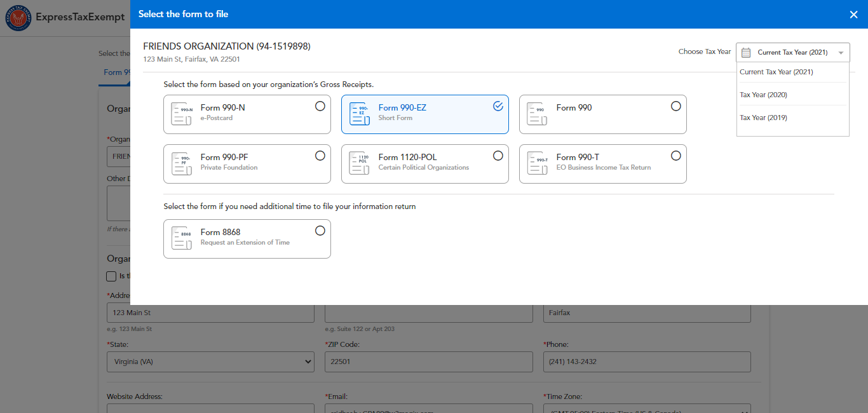
Task: Collapse the Choose Tax Year dropdown arrow
Action: (841, 53)
